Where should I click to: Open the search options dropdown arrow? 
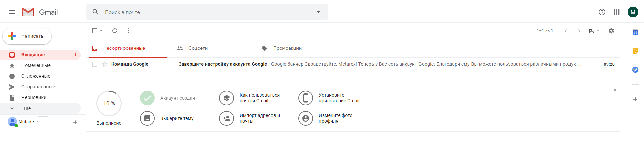[x=318, y=12]
